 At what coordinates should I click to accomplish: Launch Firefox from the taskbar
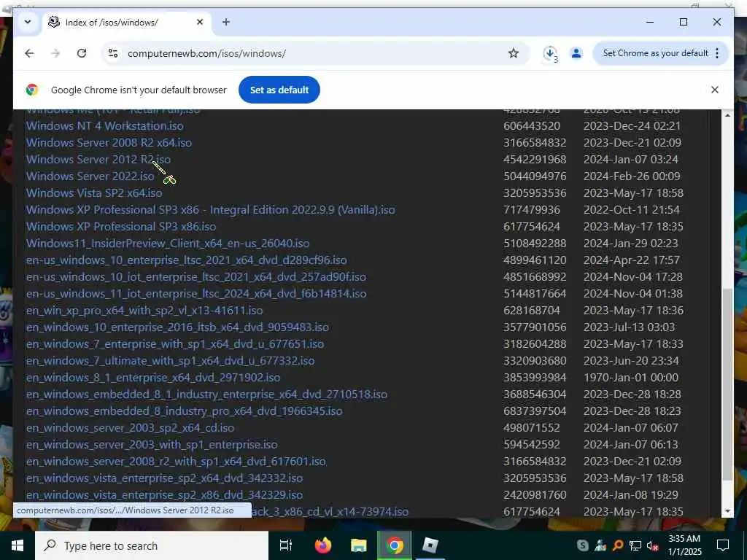(x=323, y=545)
